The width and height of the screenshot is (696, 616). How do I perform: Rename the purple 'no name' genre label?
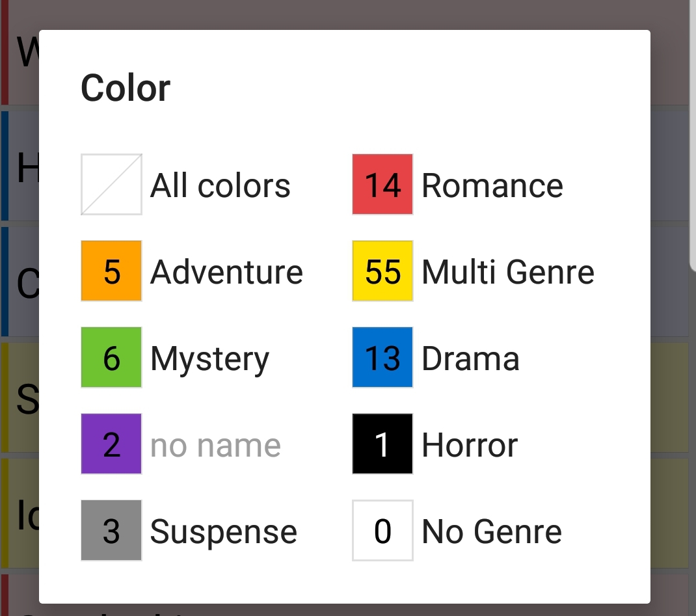coord(215,444)
